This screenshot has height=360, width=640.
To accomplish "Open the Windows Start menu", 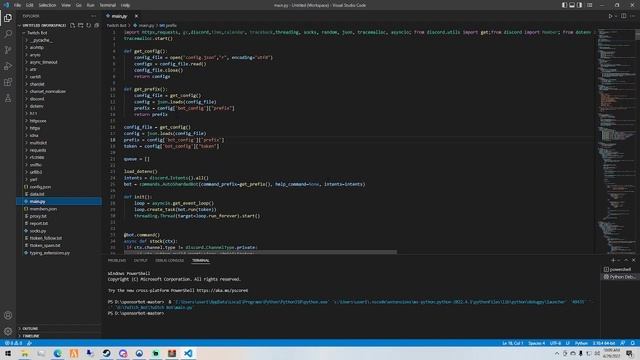I will tap(8, 353).
